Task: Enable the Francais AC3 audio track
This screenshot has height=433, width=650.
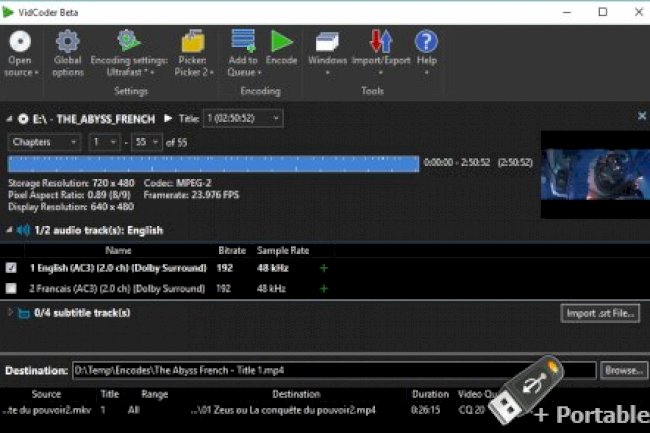Action: click(11, 288)
